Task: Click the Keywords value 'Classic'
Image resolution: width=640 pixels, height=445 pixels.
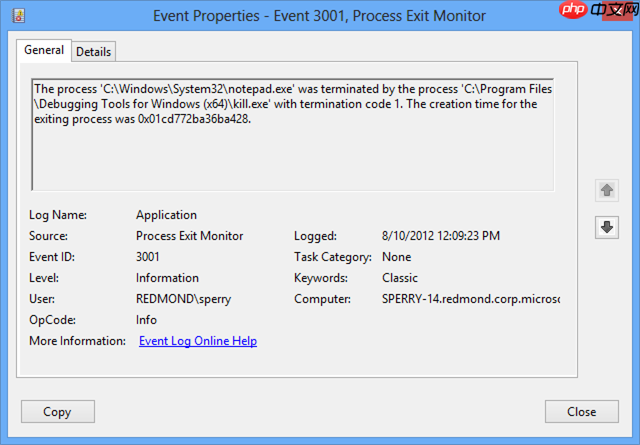Action: point(400,278)
